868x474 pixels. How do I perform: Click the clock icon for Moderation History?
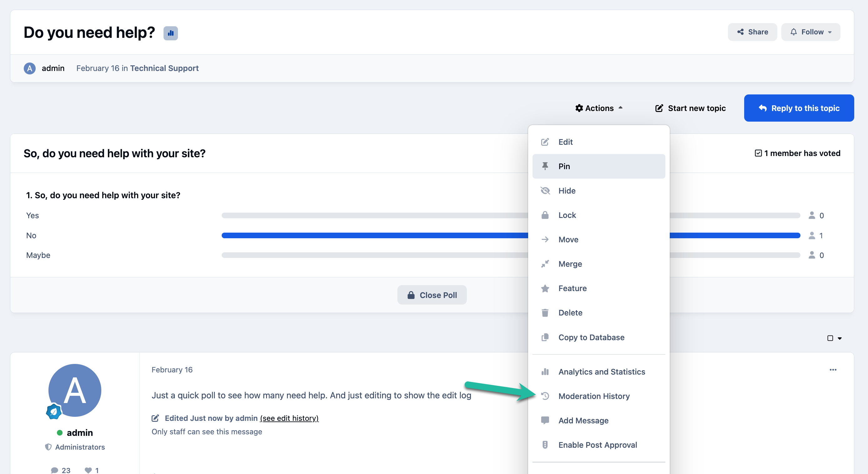click(x=545, y=396)
